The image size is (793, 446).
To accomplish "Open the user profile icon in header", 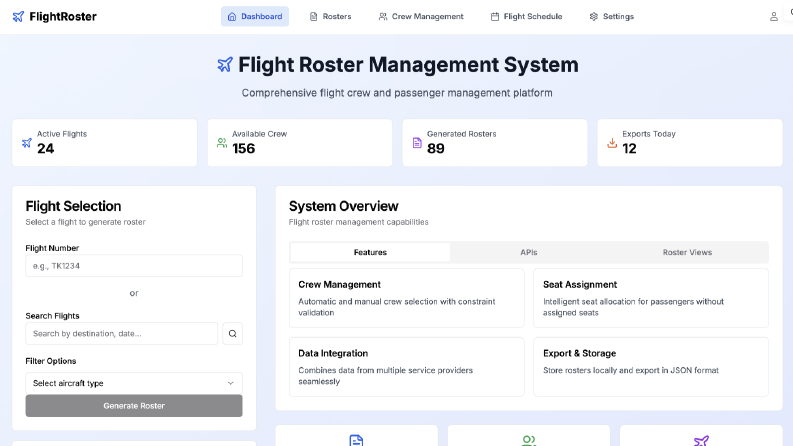I will tap(773, 17).
